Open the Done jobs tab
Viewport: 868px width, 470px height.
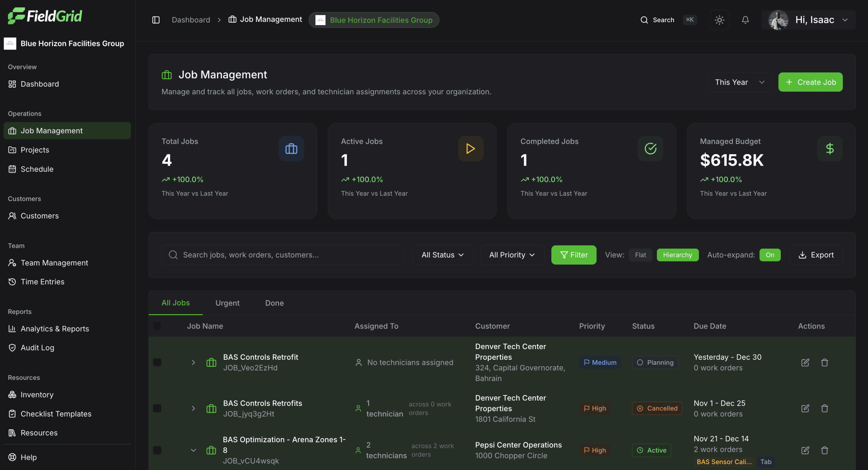coord(274,303)
